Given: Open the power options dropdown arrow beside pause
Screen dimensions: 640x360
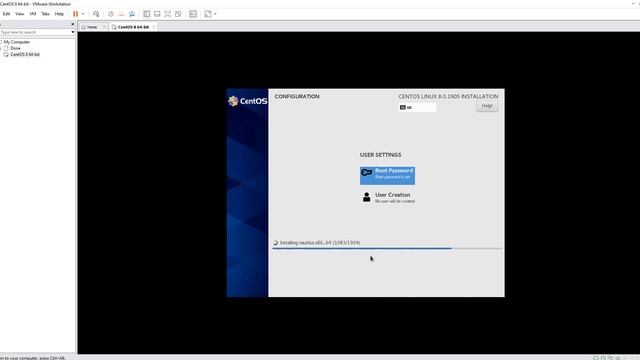Looking at the screenshot, I should click(x=83, y=14).
